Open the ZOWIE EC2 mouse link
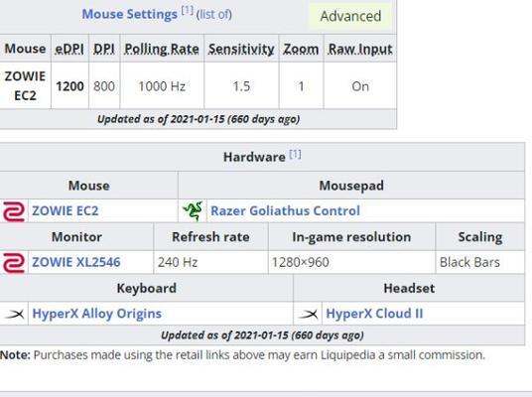This screenshot has height=397, width=532. (66, 211)
